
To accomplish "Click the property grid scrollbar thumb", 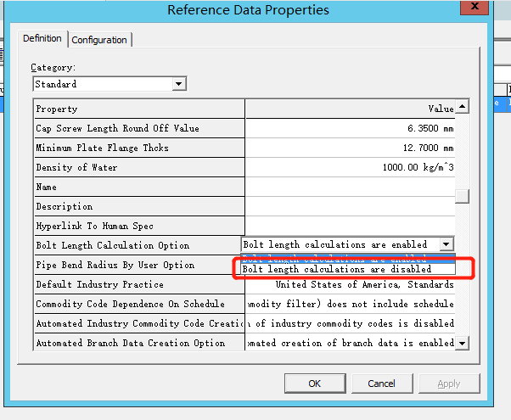I will pos(462,196).
